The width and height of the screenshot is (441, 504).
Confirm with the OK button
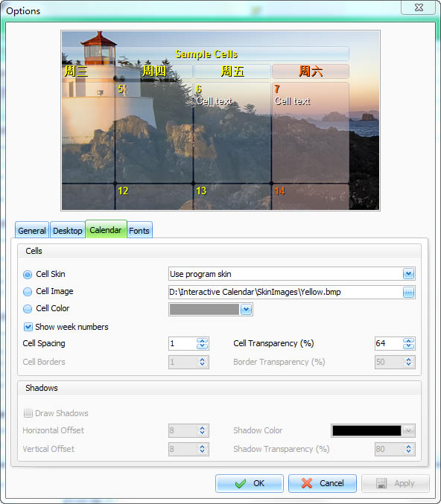coord(250,483)
